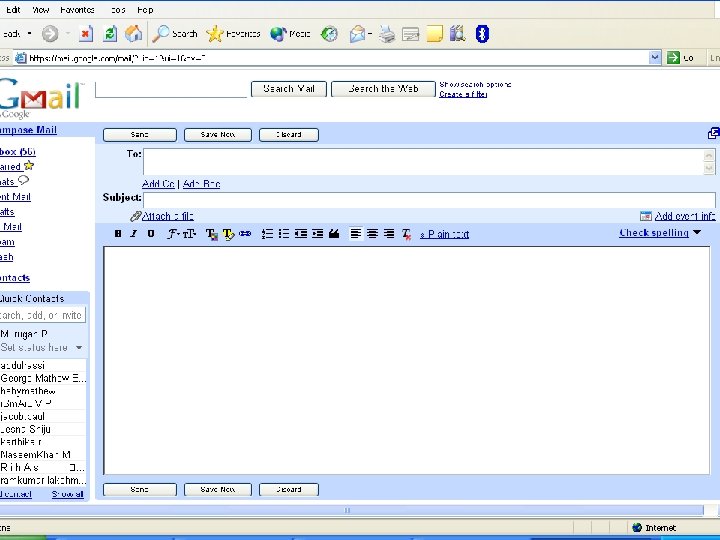This screenshot has height=540, width=720.
Task: Click the Gmail search input box
Action: tap(171, 89)
